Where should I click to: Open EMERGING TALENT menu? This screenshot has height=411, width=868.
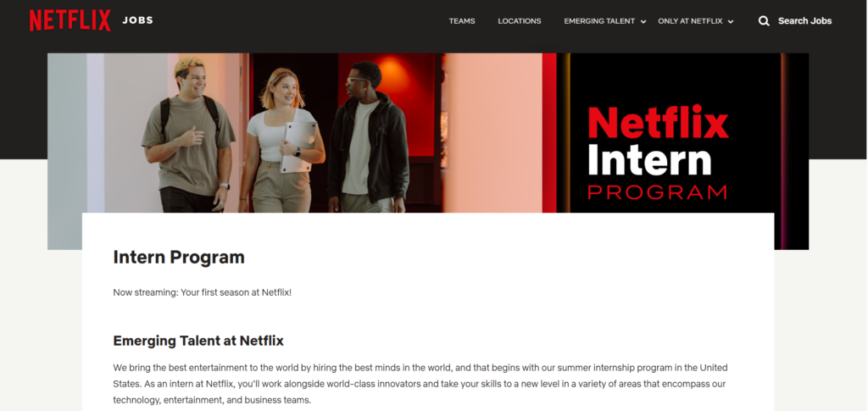pos(599,21)
